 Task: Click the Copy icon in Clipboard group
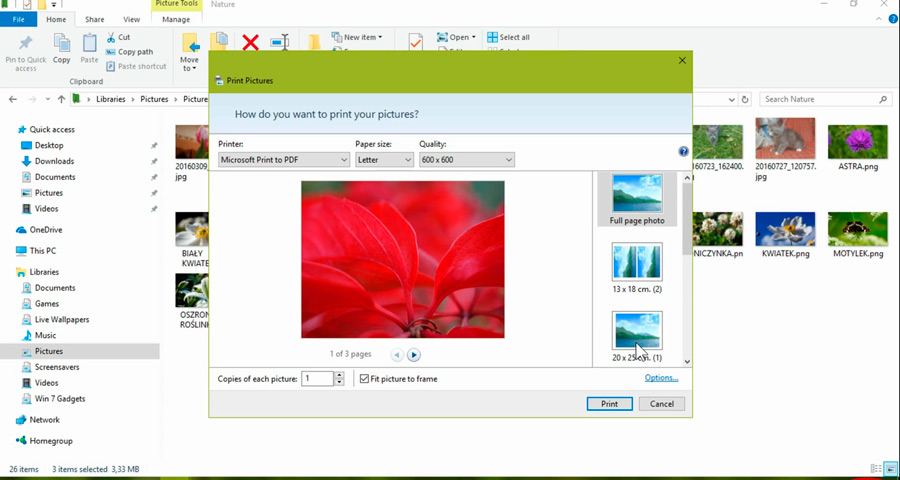61,43
